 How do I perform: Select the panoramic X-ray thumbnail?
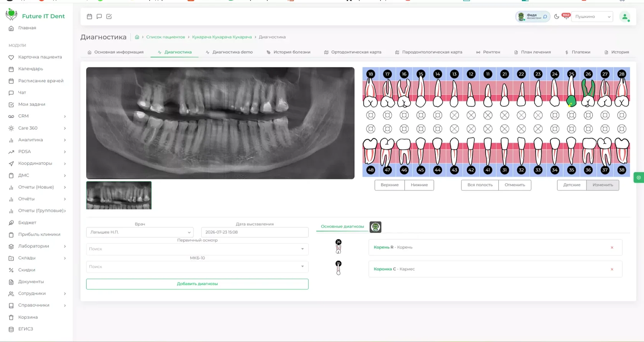119,196
